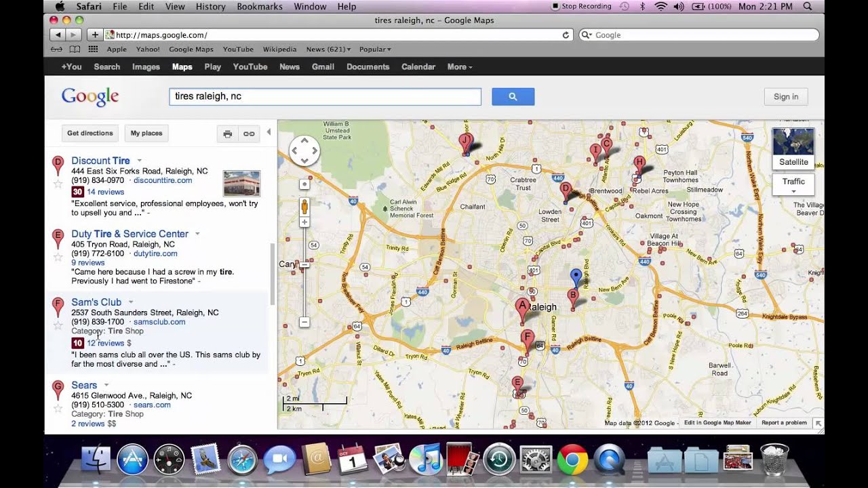Open the More dropdown in Google bar

coord(460,66)
